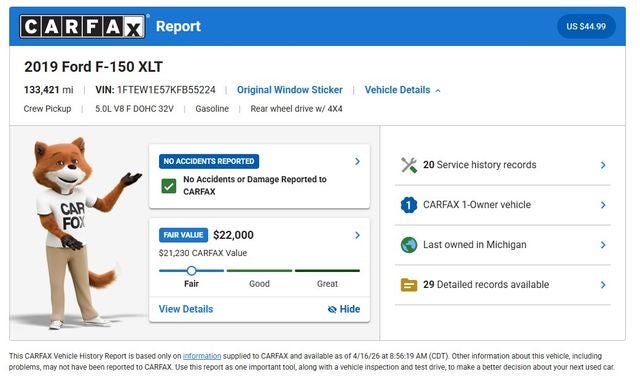Click the 5.0L V8 F DOHC 32V text
This screenshot has height=380, width=640.
point(134,109)
